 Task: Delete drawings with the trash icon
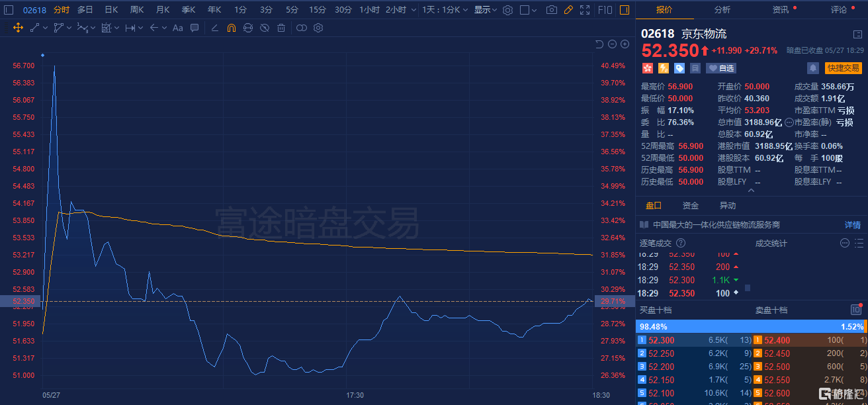281,28
